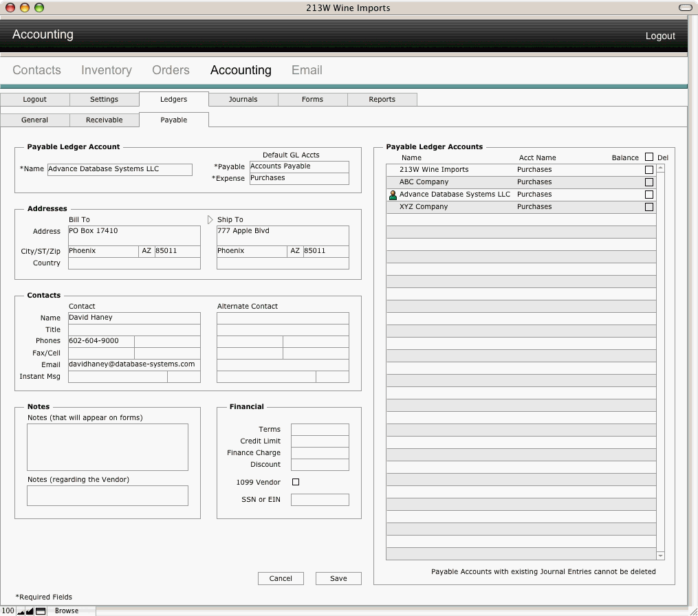Click the forms Notes text box

click(x=107, y=447)
